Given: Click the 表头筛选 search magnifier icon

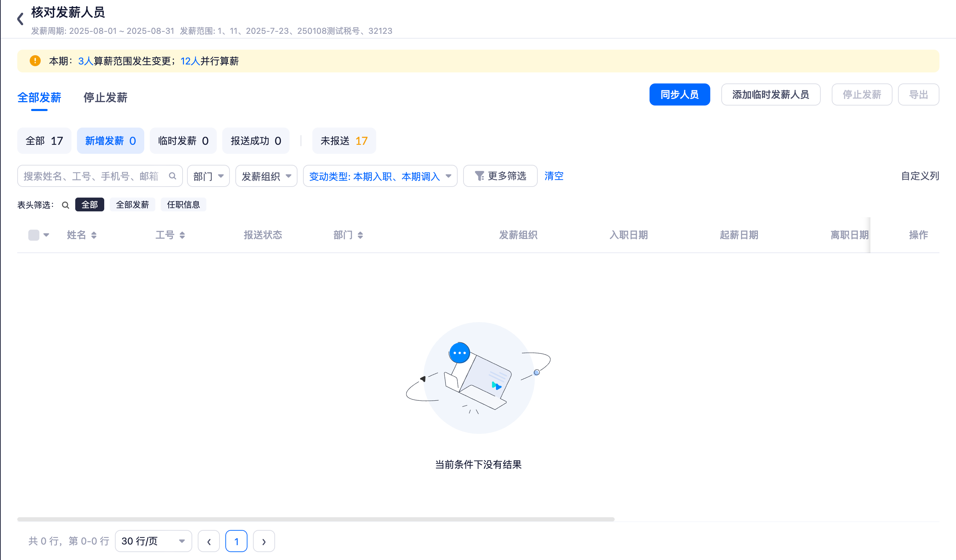Looking at the screenshot, I should [x=65, y=205].
